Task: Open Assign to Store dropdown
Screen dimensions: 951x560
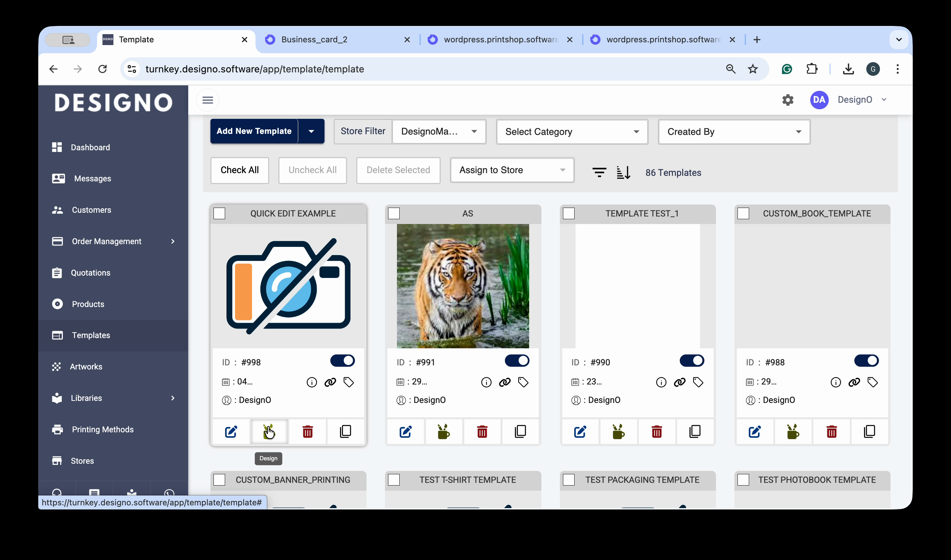Action: (x=512, y=170)
